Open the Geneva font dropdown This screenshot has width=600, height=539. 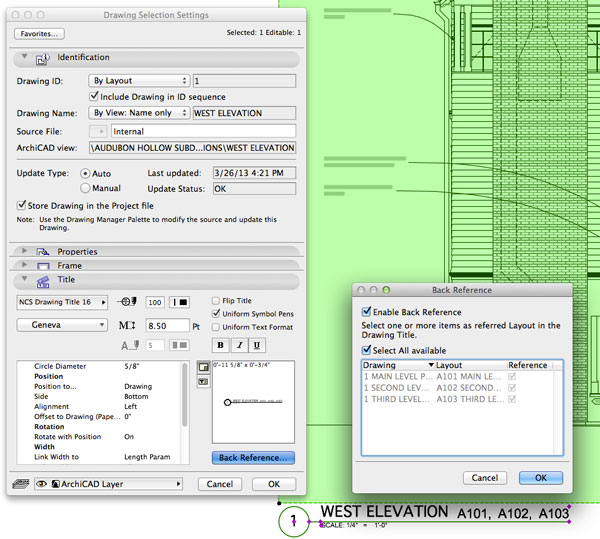pyautogui.click(x=62, y=325)
